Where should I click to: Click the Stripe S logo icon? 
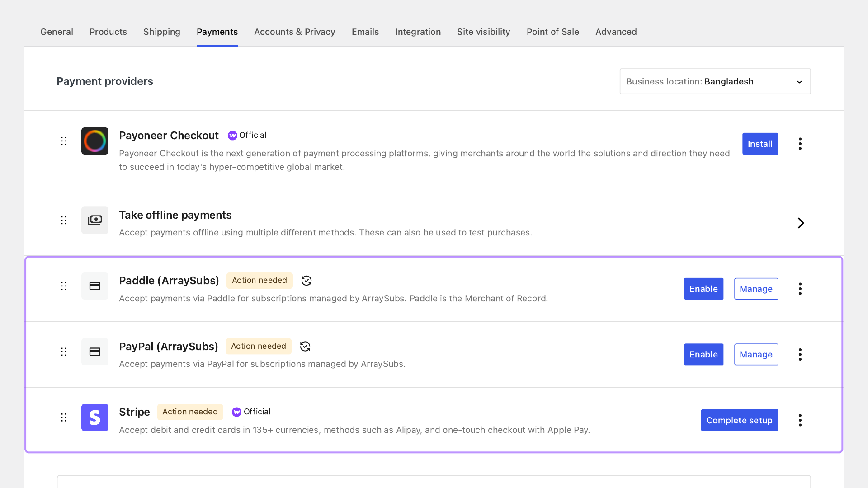click(x=95, y=418)
